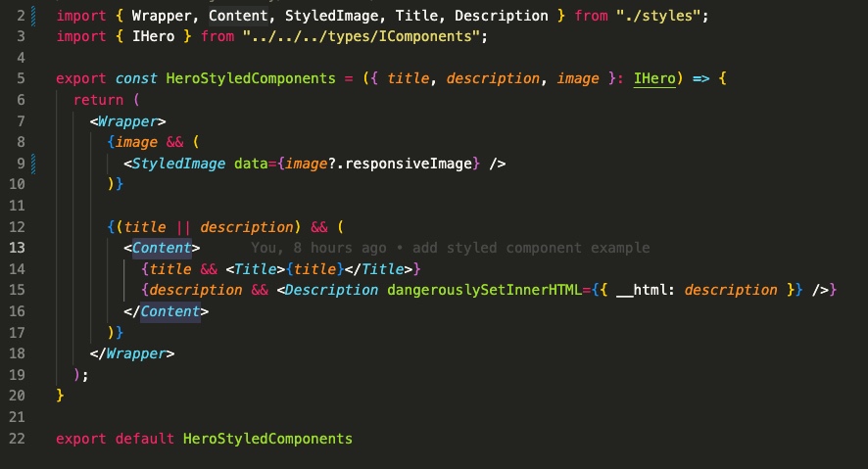Click the closing Wrapper tag on line 18

pos(131,353)
